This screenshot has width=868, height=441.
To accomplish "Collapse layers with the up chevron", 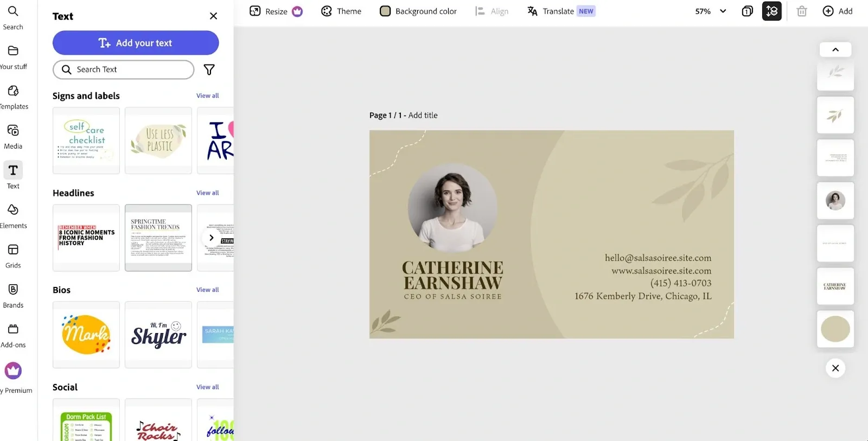I will (x=835, y=49).
